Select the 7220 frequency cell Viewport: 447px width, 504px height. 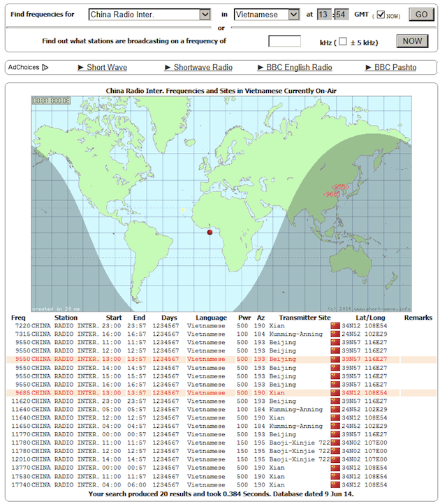[x=22, y=325]
